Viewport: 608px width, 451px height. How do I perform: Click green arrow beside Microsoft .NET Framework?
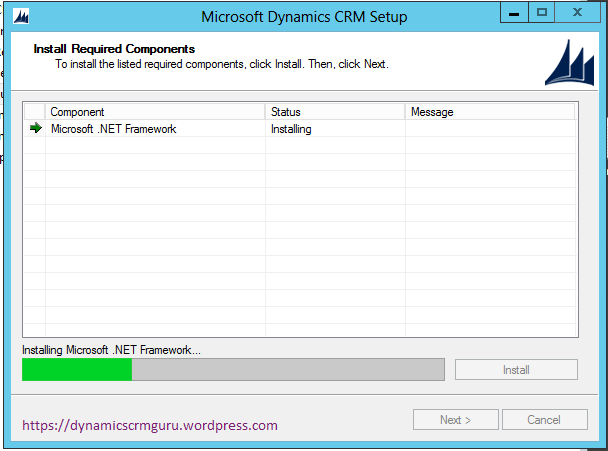coord(35,129)
